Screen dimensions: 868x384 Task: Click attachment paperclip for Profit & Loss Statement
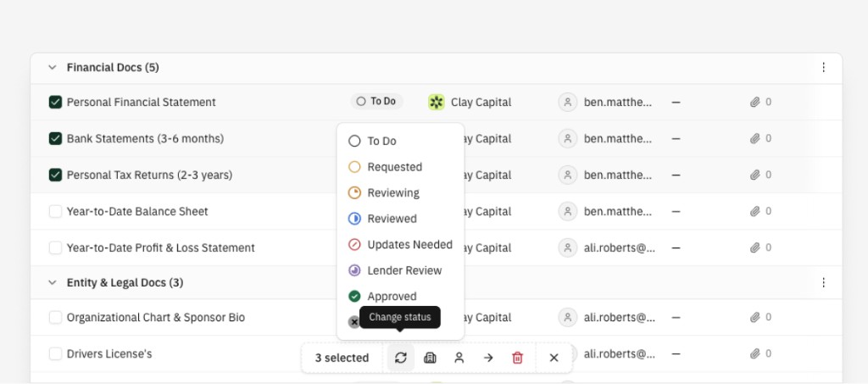point(755,248)
